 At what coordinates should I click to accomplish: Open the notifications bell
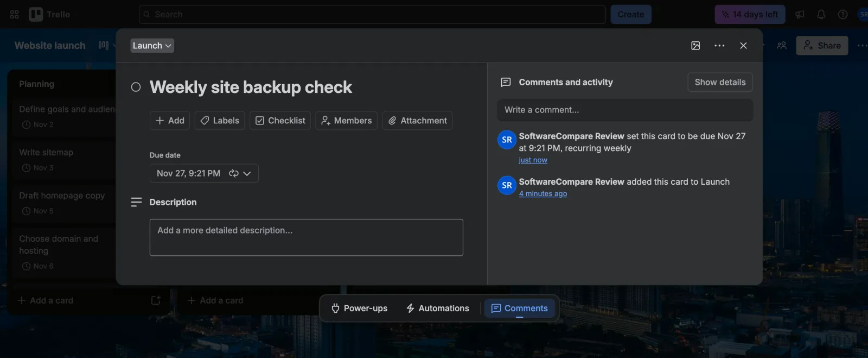tap(821, 15)
